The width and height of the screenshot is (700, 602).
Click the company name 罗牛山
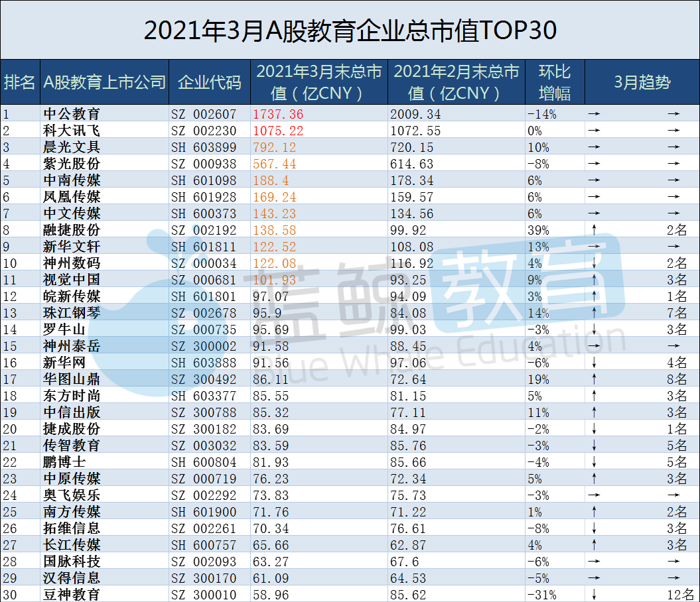point(64,329)
